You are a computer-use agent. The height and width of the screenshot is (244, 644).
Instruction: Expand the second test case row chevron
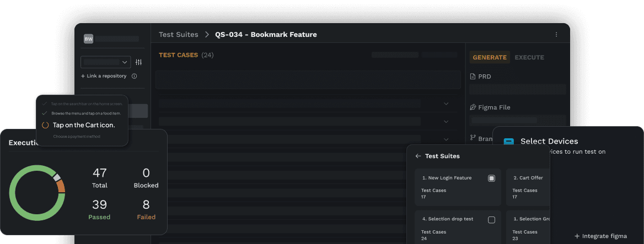point(446,121)
